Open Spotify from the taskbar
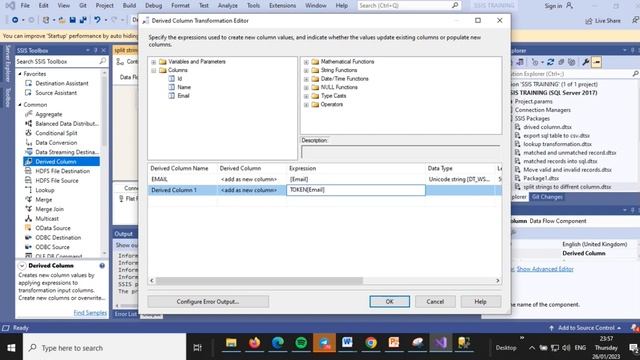Screen dimensions: 640x360 [301, 343]
